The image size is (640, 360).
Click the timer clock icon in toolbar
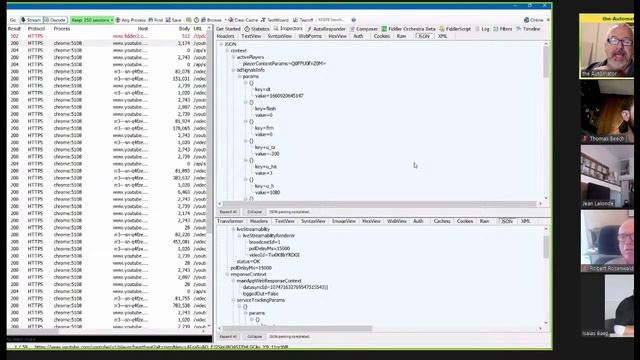point(196,20)
